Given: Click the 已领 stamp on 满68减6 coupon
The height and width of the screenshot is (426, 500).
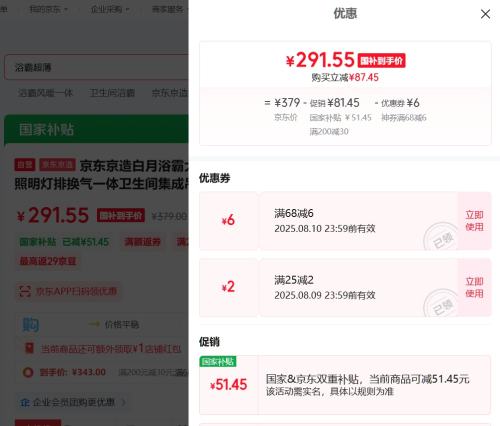Looking at the screenshot, I should point(442,237).
